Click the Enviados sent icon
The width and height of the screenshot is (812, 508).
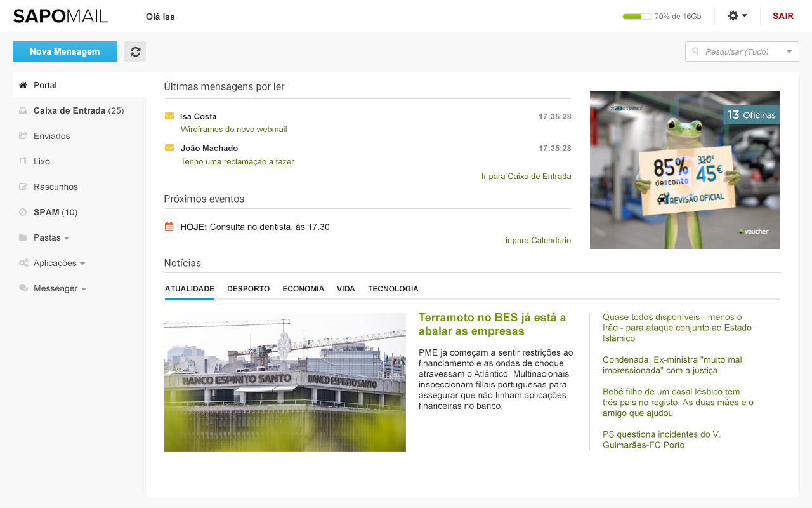click(23, 136)
